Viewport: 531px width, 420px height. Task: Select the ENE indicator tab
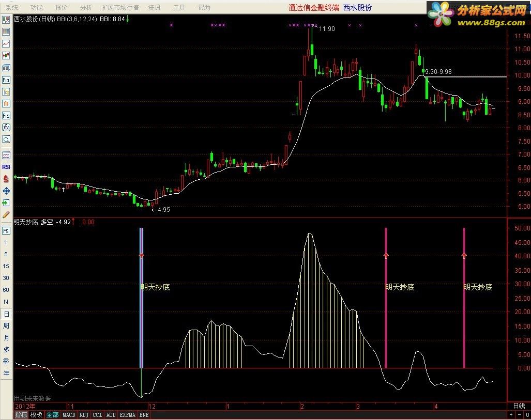coord(144,415)
